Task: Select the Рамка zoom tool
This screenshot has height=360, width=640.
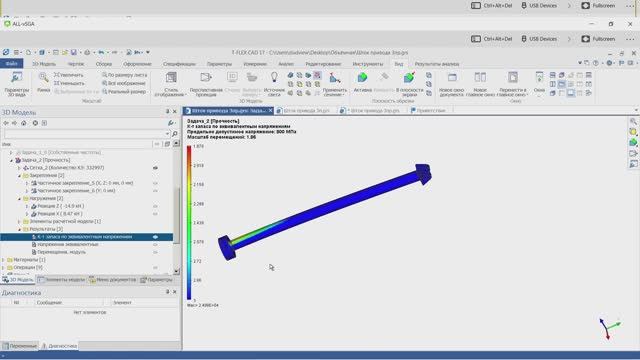Action: [x=43, y=82]
